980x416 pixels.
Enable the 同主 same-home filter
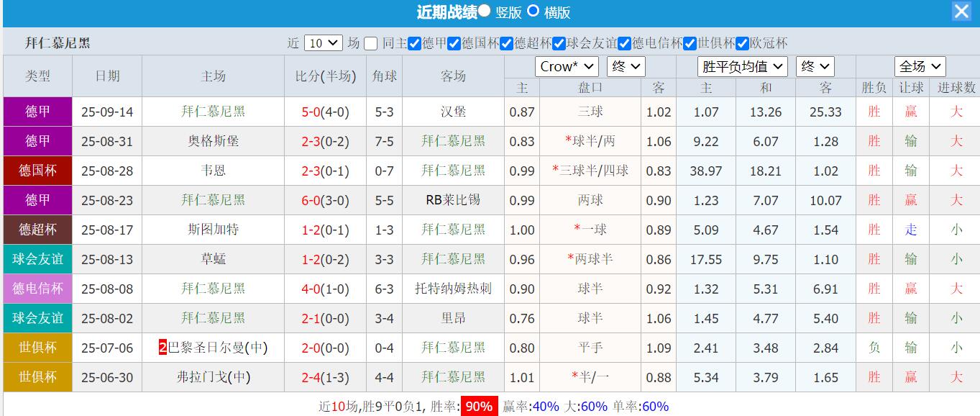click(x=370, y=43)
